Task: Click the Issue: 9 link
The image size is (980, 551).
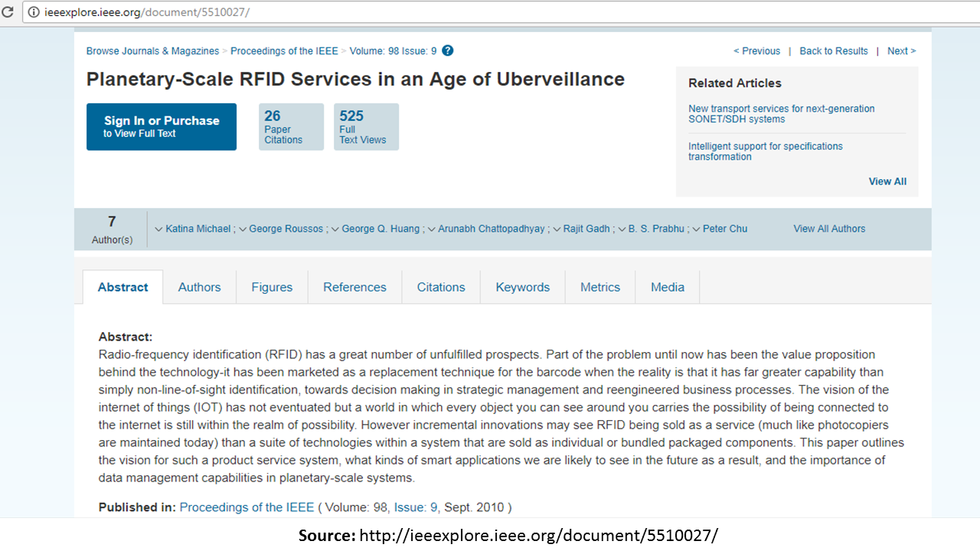Action: (416, 507)
